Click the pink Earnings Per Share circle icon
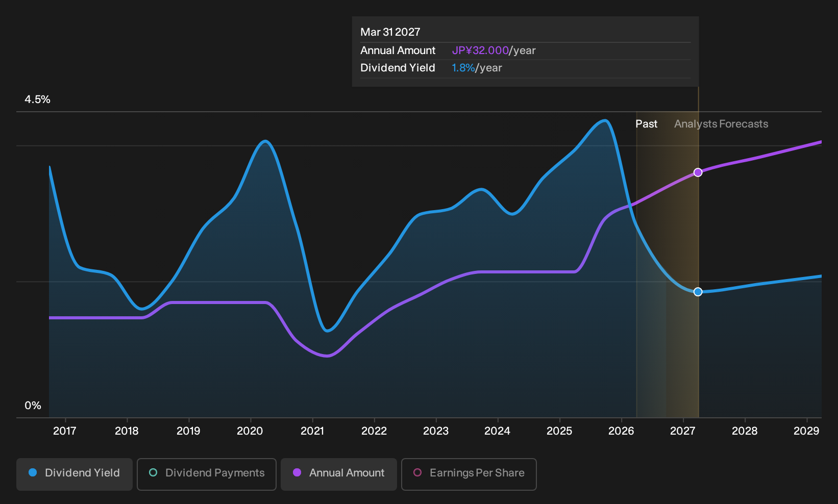This screenshot has height=504, width=838. click(x=417, y=472)
